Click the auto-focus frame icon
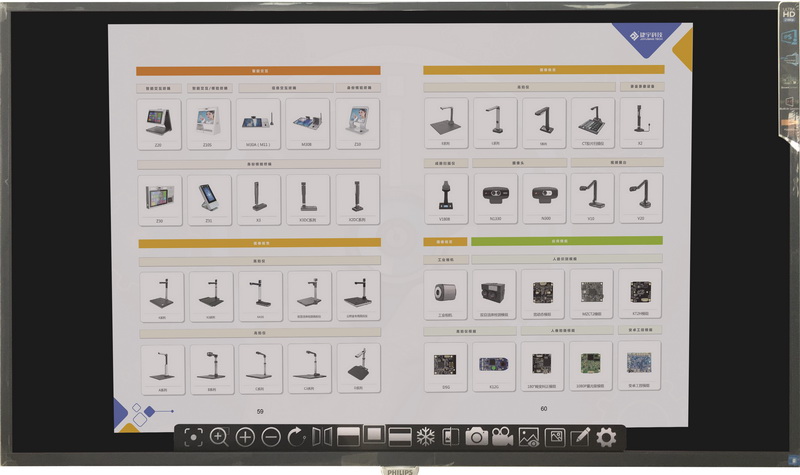 (193, 437)
